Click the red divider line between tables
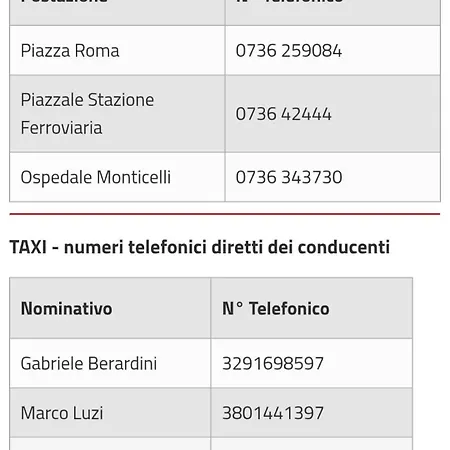Image resolution: width=450 pixels, height=450 pixels. point(225,214)
